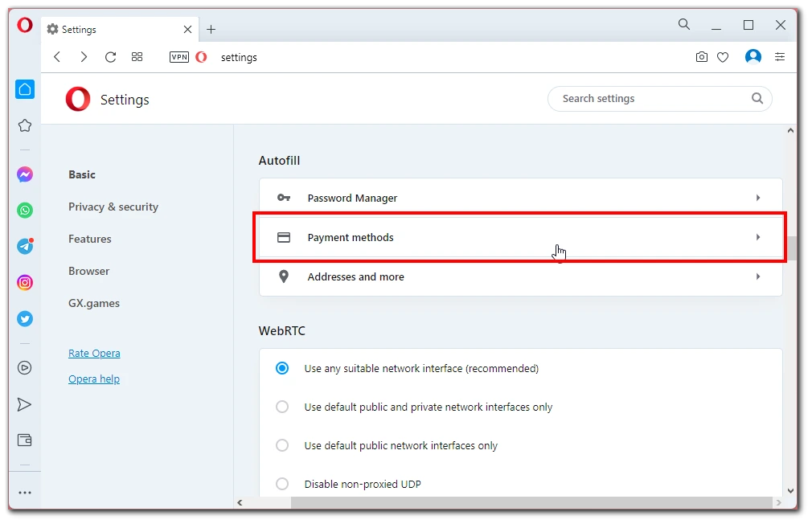
Task: Go forward to the next page
Action: coord(84,57)
